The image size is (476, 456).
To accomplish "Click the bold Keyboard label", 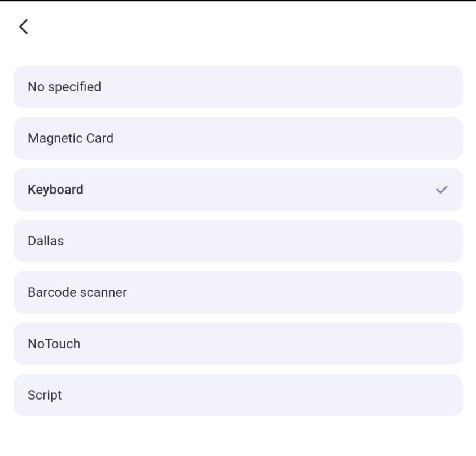I will (55, 190).
